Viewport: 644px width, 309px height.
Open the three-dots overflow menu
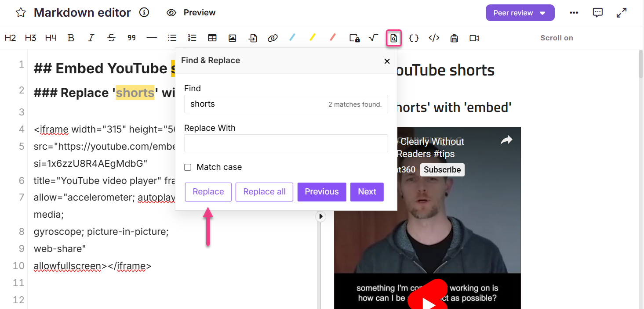574,13
